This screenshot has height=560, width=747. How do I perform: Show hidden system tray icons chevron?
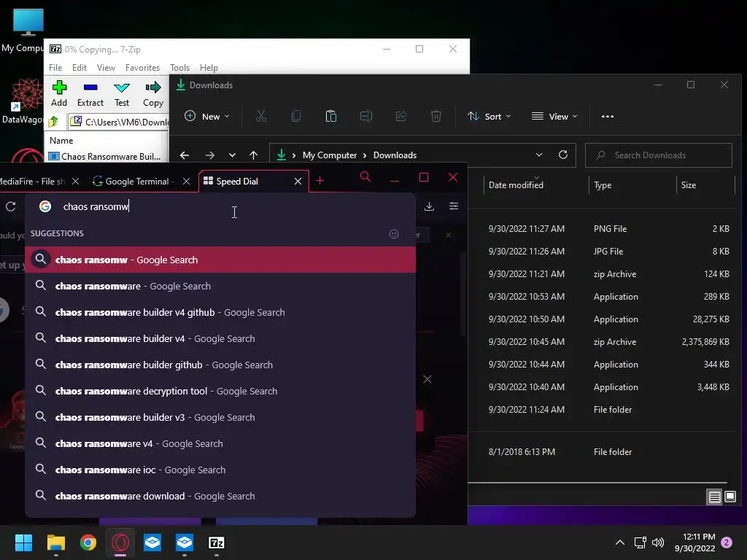[620, 542]
